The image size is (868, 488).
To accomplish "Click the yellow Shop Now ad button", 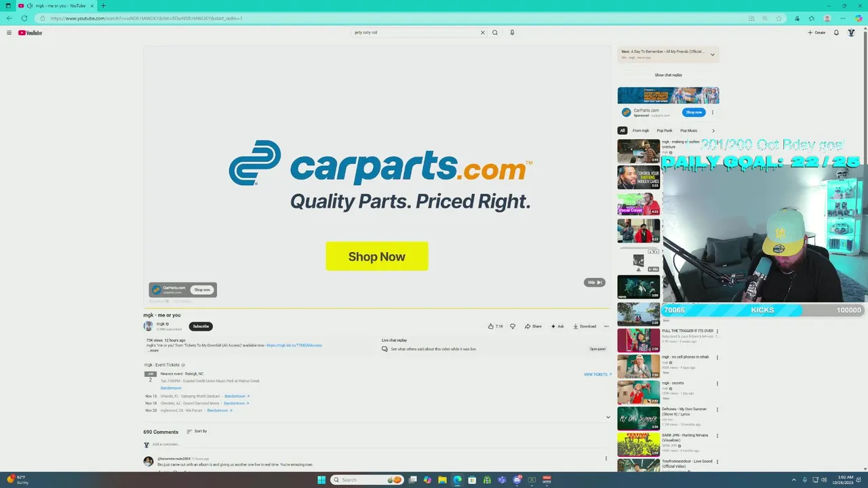I will coord(377,256).
